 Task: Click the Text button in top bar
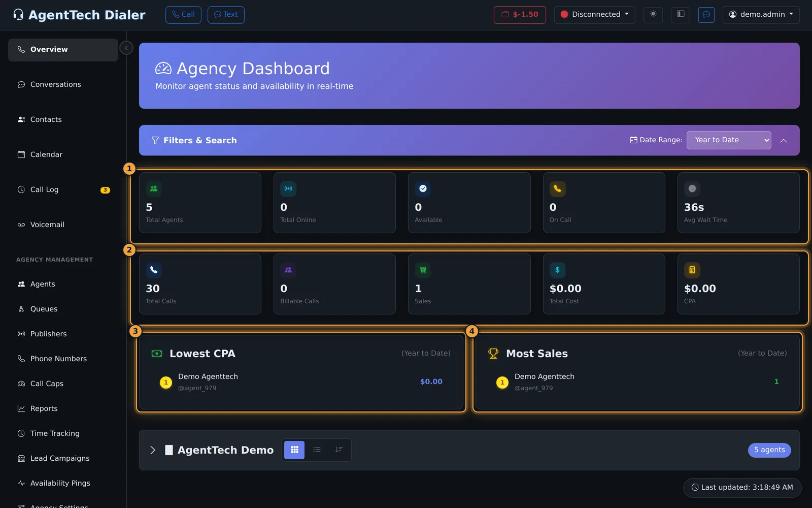coord(226,15)
